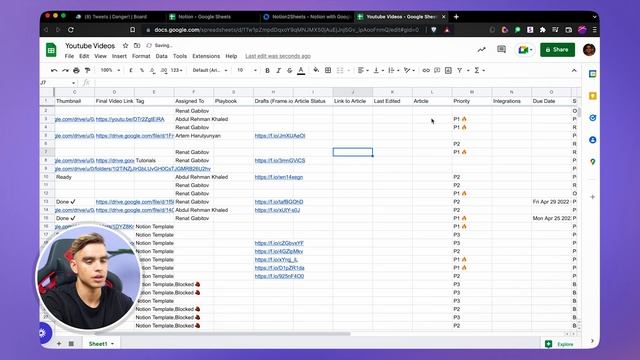Open the text rotation dropdown
640x360 pixels.
[x=409, y=71]
